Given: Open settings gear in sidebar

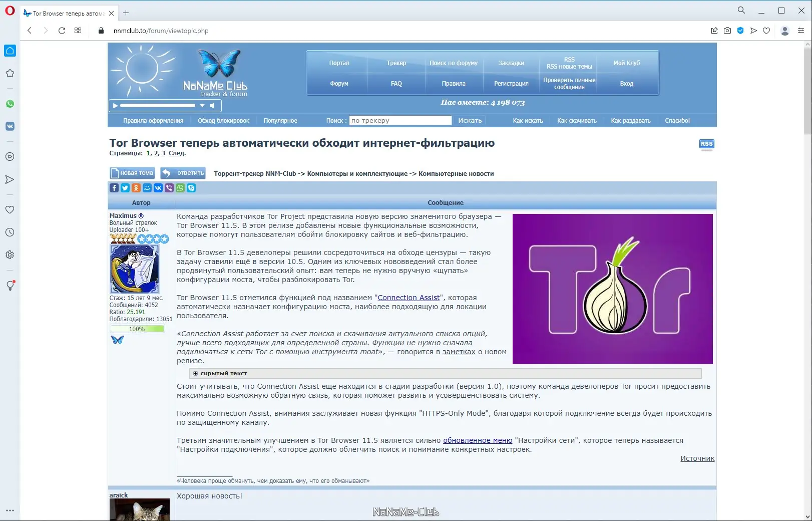Looking at the screenshot, I should point(10,255).
